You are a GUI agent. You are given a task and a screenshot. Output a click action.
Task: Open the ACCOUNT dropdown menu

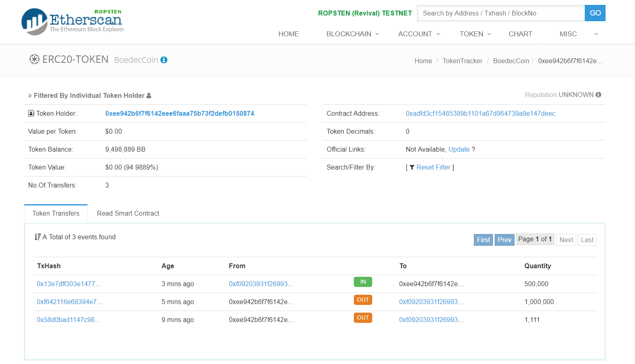(419, 34)
